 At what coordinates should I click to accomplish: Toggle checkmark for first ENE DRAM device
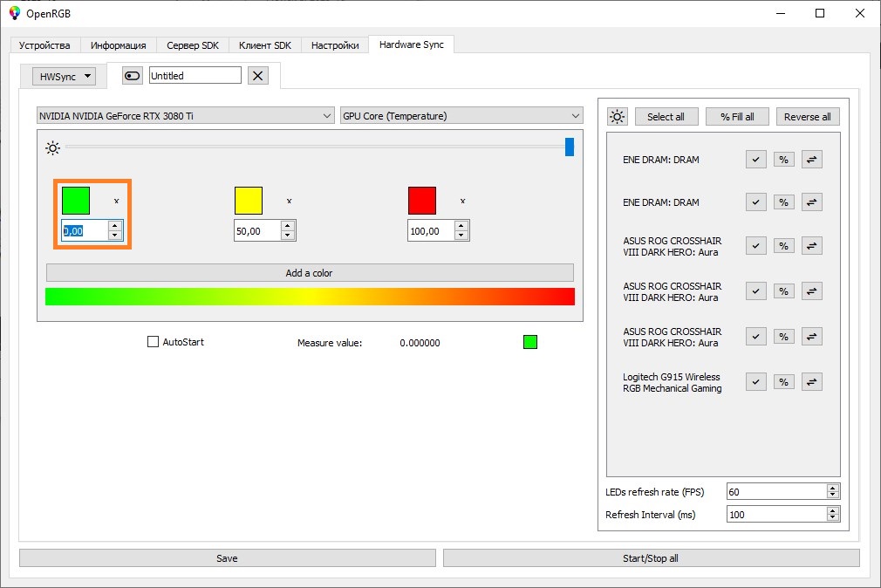pos(755,160)
